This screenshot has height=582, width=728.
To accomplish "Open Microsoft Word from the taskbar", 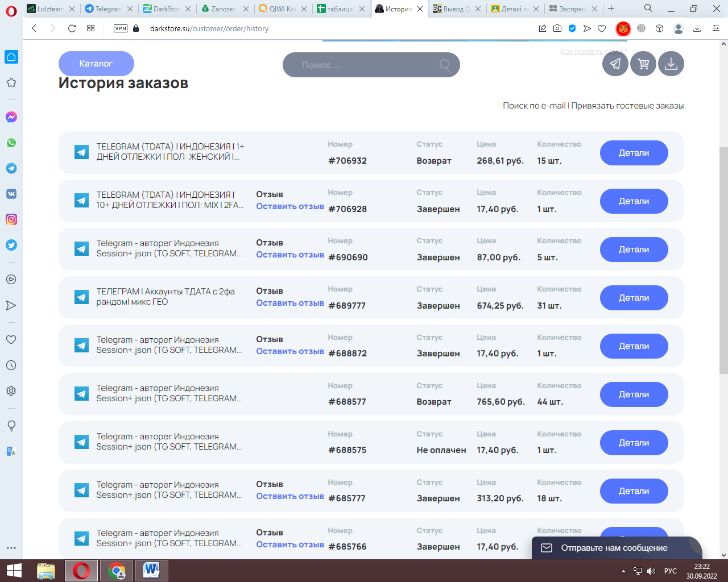I will pyautogui.click(x=151, y=571).
